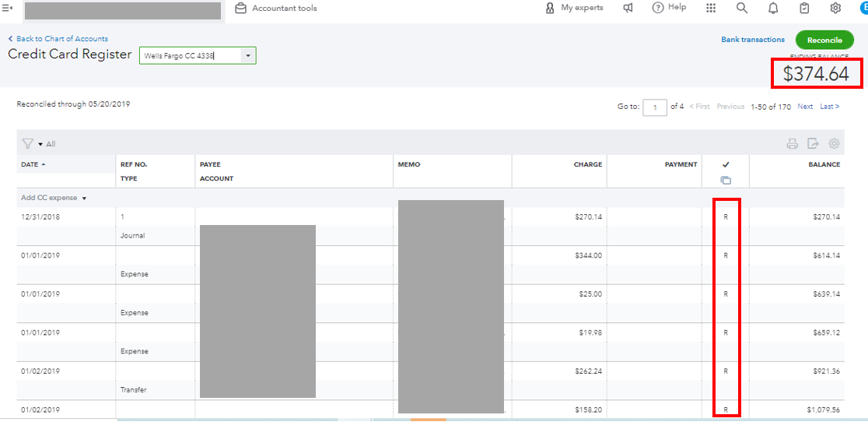Click the PAYMENT column header
This screenshot has height=429, width=868.
click(681, 164)
